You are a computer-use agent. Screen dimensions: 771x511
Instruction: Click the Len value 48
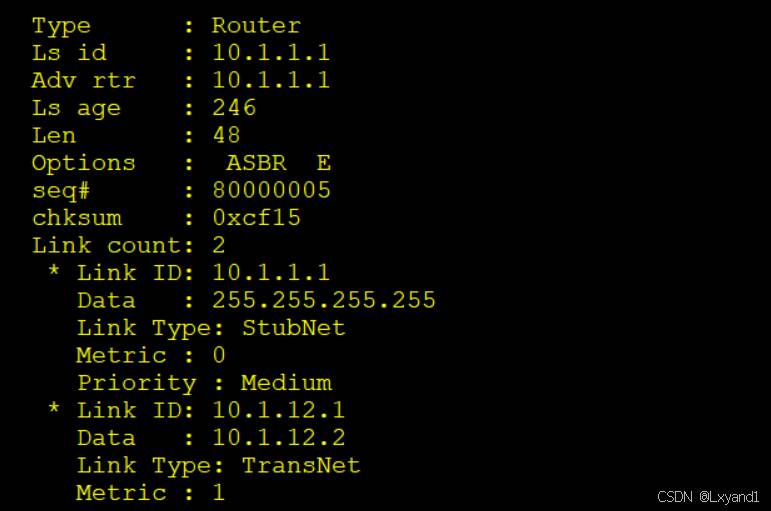[x=227, y=135]
